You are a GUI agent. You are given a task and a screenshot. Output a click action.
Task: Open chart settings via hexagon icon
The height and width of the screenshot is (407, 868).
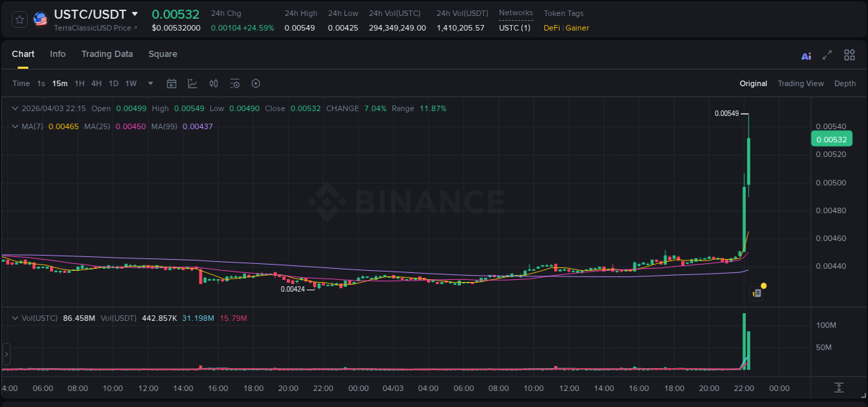256,83
